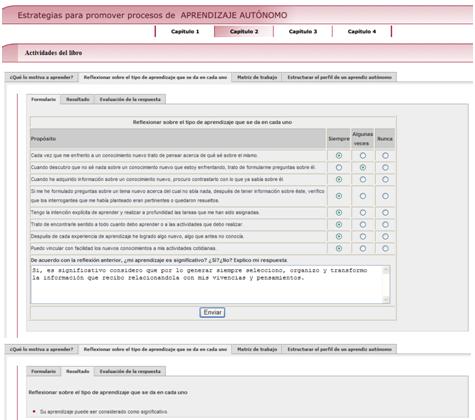This screenshot has width=475, height=420.
Task: Select Algunas veces for 'Cada vez que me enfrento' row
Action: click(363, 155)
